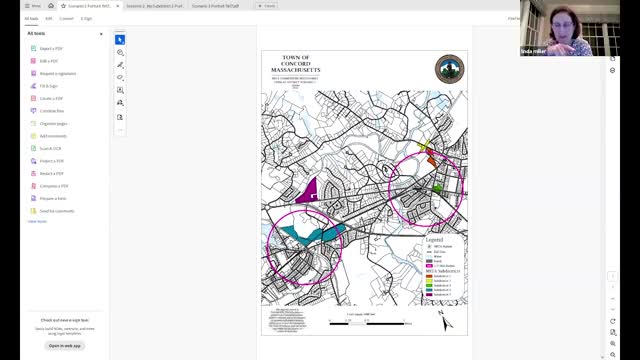Pick the highlighter pen tool
This screenshot has height=360, width=640.
(120, 65)
